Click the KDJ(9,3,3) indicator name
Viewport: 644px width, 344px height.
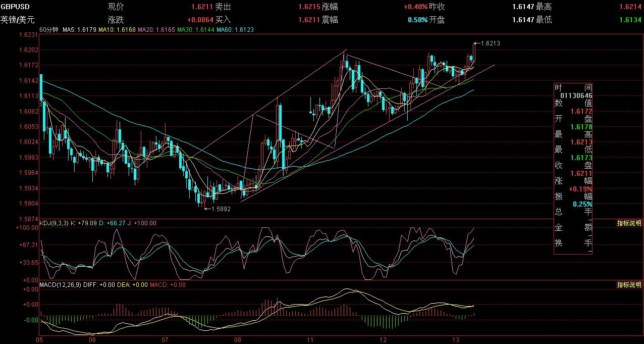coord(54,223)
